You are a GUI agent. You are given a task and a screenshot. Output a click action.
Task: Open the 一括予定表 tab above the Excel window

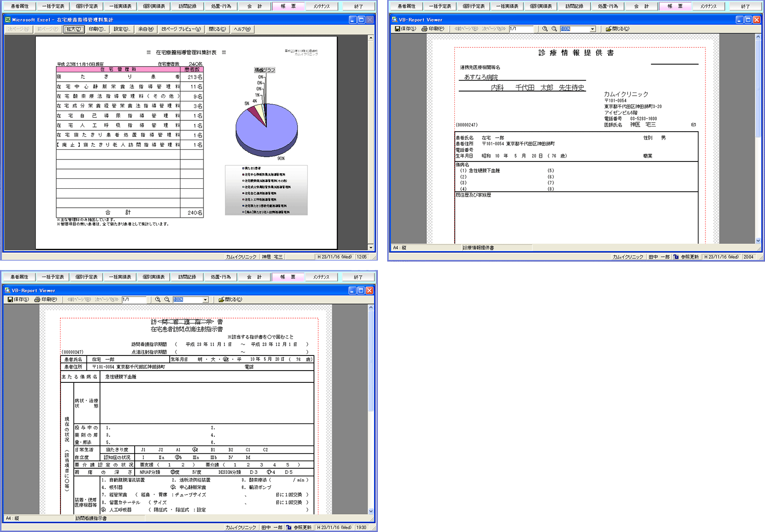coord(53,6)
